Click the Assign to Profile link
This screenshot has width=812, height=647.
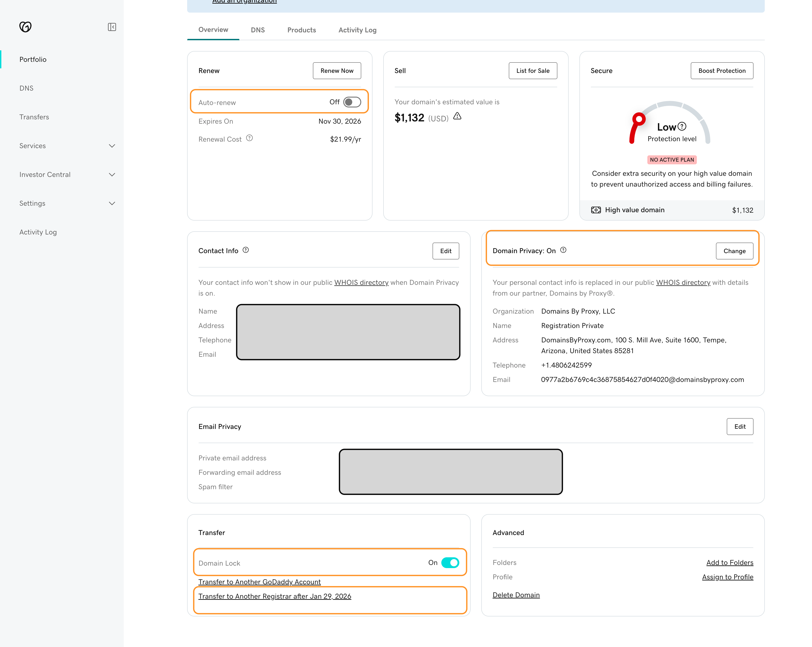[728, 577]
